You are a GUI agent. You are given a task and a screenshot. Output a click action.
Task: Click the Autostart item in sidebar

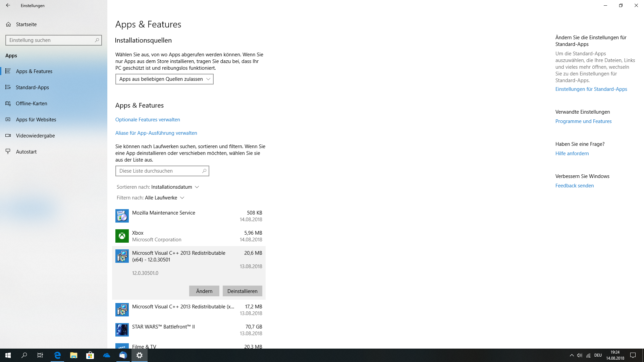(26, 152)
